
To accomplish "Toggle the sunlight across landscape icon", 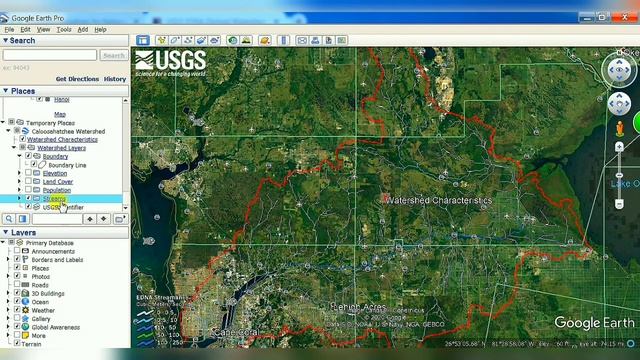I will 246,40.
